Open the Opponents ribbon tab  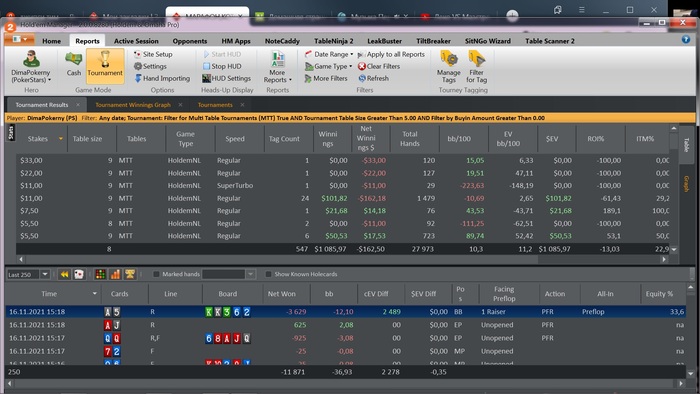(190, 41)
